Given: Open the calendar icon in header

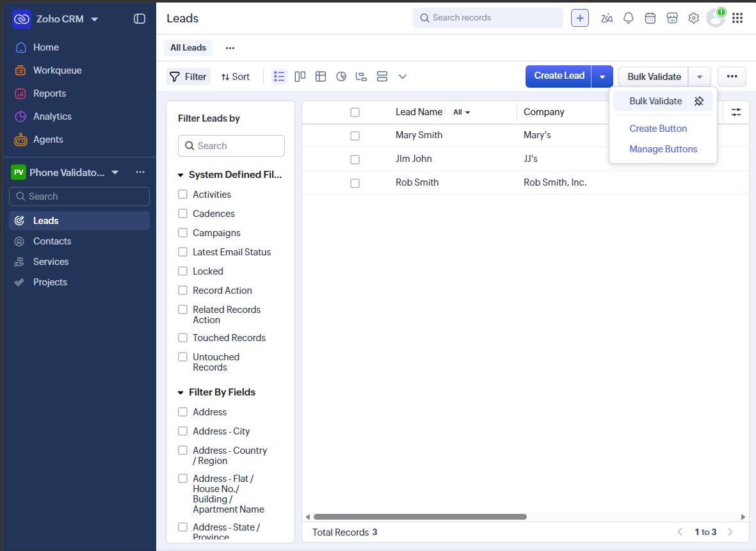Looking at the screenshot, I should 650,19.
